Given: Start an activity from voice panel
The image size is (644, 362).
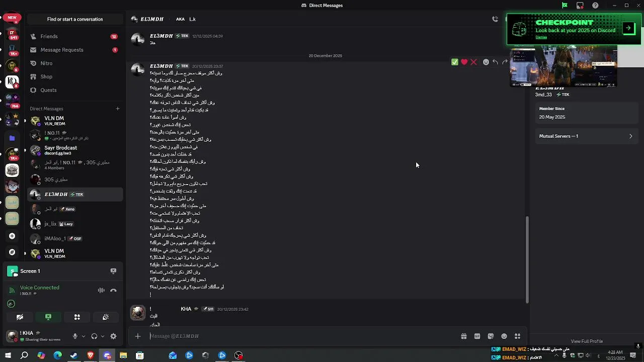Looking at the screenshot, I should [x=77, y=317].
